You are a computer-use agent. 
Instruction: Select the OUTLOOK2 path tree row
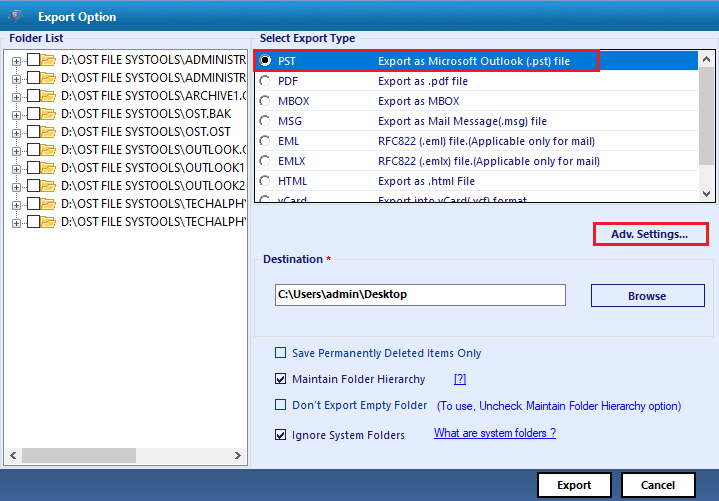[x=153, y=186]
